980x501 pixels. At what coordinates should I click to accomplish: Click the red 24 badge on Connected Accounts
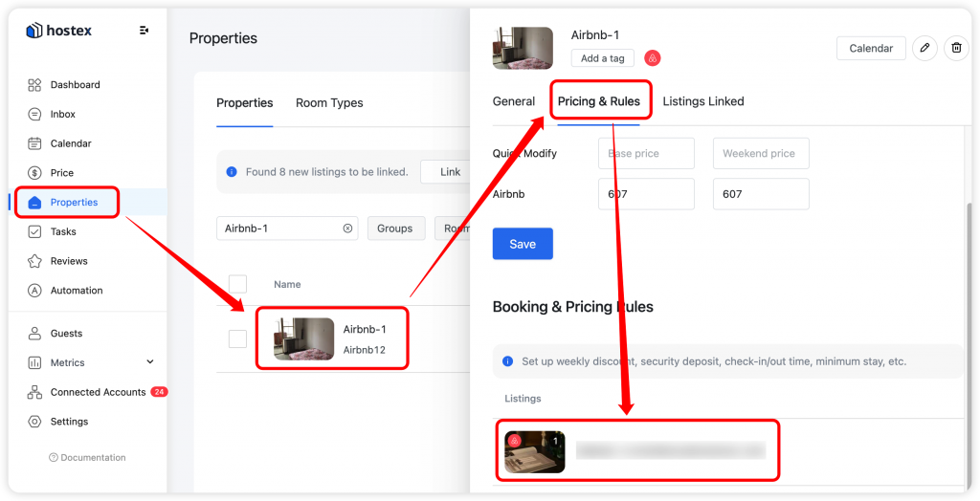[160, 392]
